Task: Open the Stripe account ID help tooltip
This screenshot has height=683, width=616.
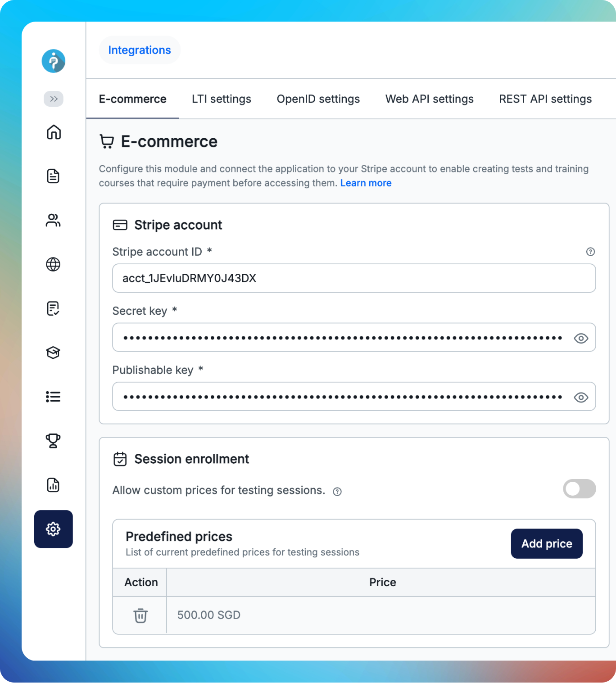Action: [590, 252]
